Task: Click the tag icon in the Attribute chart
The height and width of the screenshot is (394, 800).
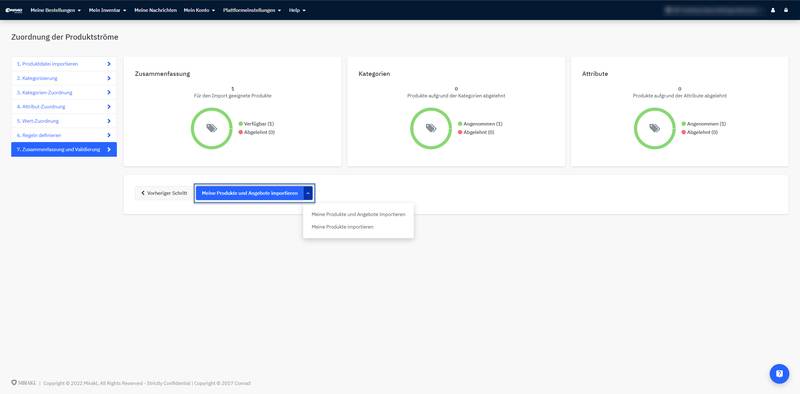Action: pos(655,128)
